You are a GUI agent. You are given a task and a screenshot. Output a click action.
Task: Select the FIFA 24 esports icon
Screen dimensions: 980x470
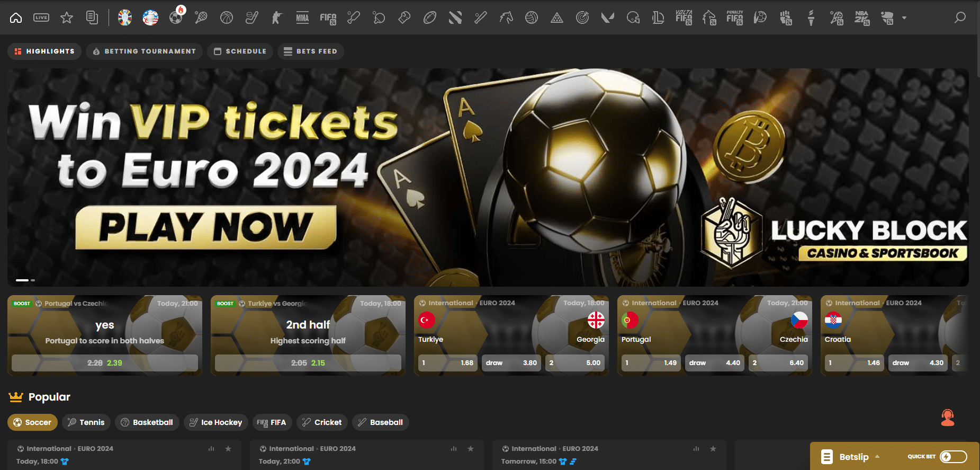click(x=328, y=18)
